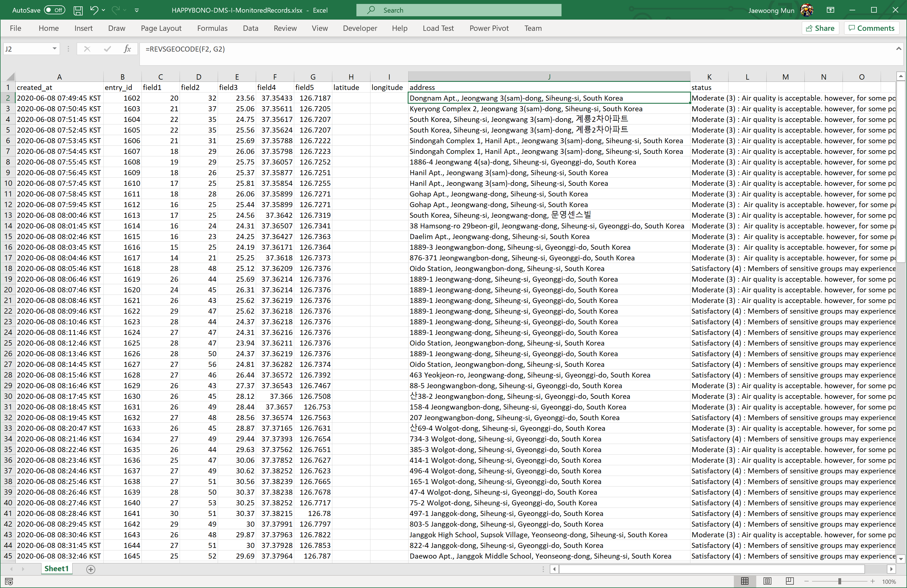This screenshot has width=907, height=588.
Task: Open the Power Pivot tab
Action: [x=489, y=28]
